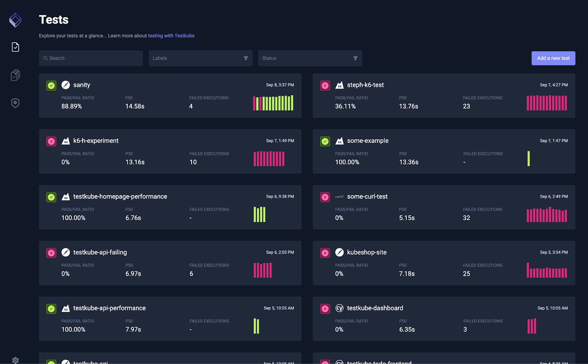The height and width of the screenshot is (364, 588).
Task: Navigate to Test Suites from the sidebar
Action: coord(15,75)
